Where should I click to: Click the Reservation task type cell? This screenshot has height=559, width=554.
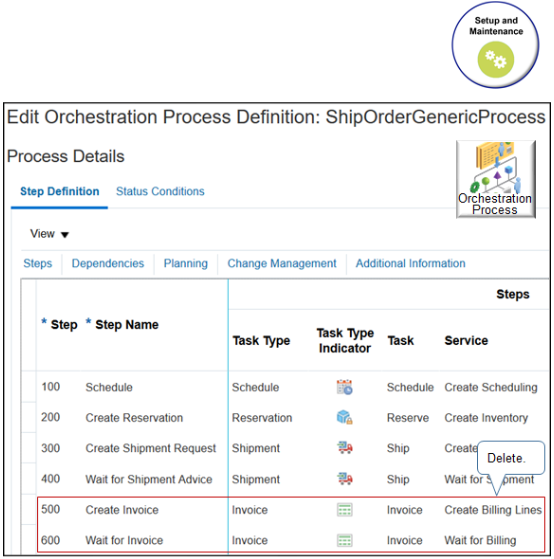pyautogui.click(x=262, y=417)
